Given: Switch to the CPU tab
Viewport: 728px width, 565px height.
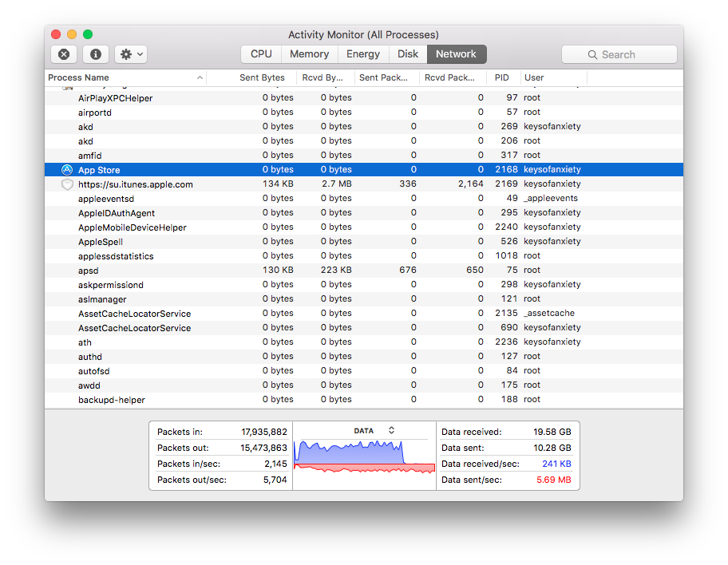Looking at the screenshot, I should coord(261,53).
